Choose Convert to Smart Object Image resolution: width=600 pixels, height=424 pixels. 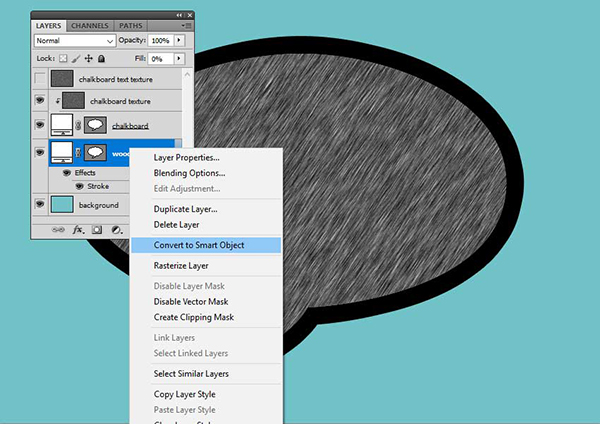coord(206,245)
